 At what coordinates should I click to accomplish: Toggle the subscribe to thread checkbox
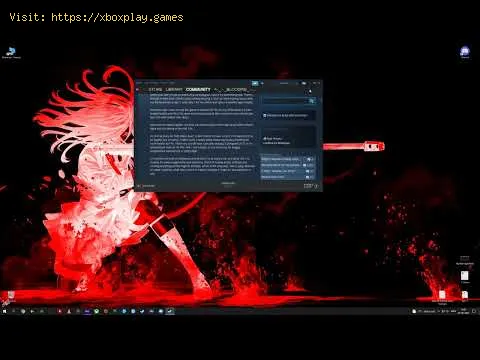coord(265,115)
